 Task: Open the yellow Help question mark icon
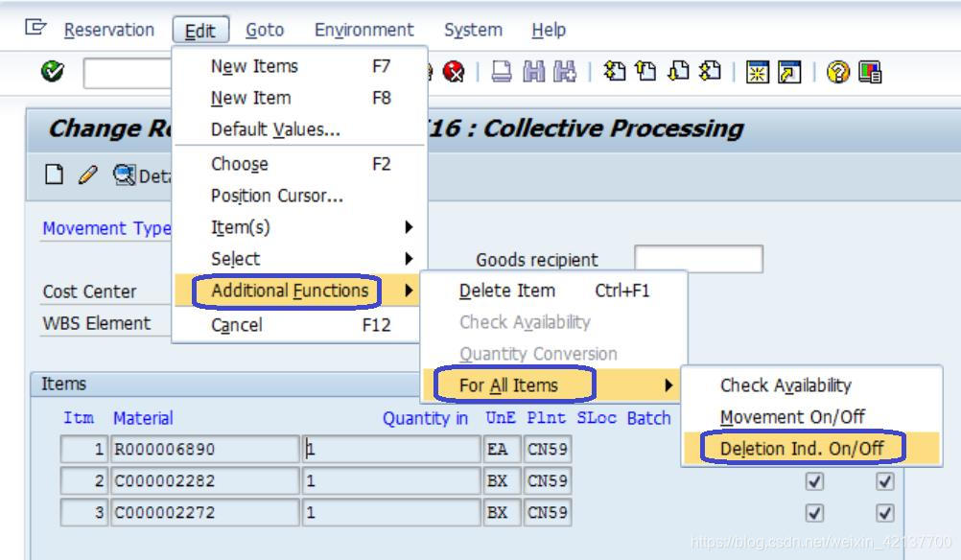838,72
